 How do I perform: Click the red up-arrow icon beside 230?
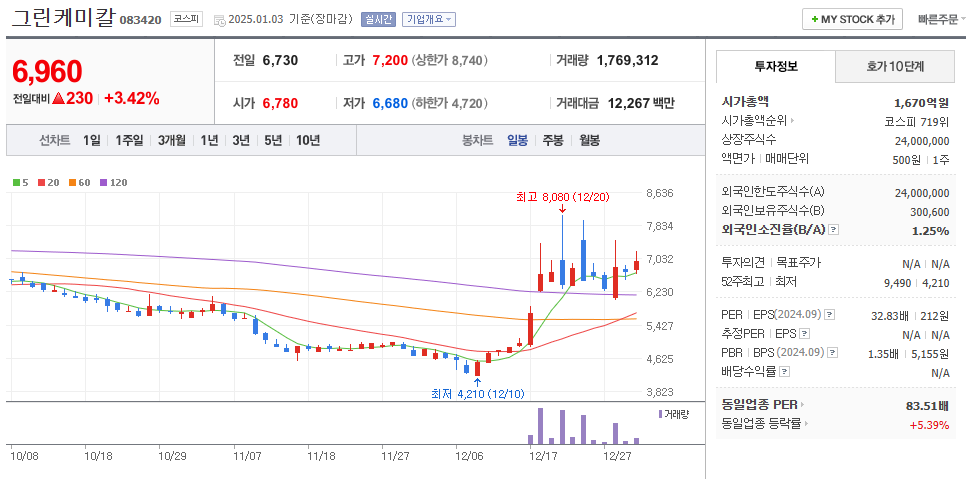click(59, 98)
